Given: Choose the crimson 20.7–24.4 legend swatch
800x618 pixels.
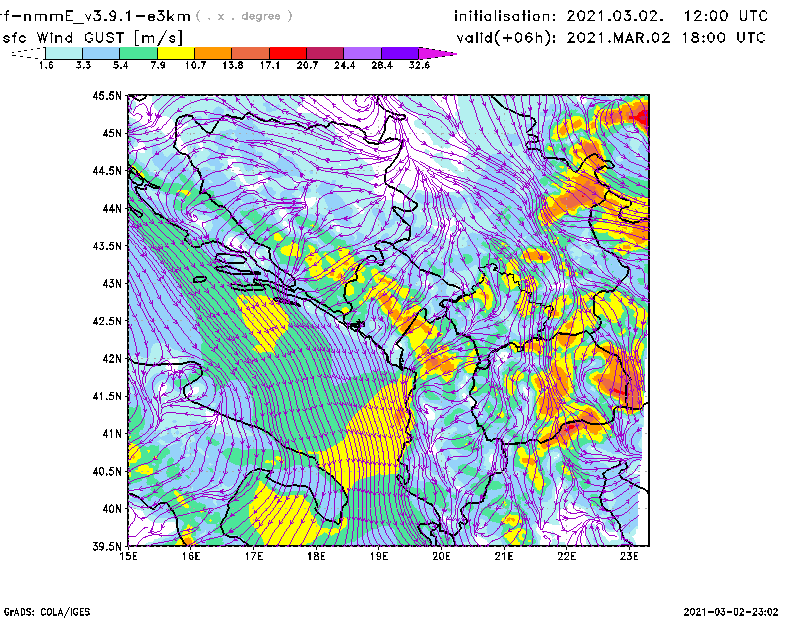Looking at the screenshot, I should click(x=325, y=53).
